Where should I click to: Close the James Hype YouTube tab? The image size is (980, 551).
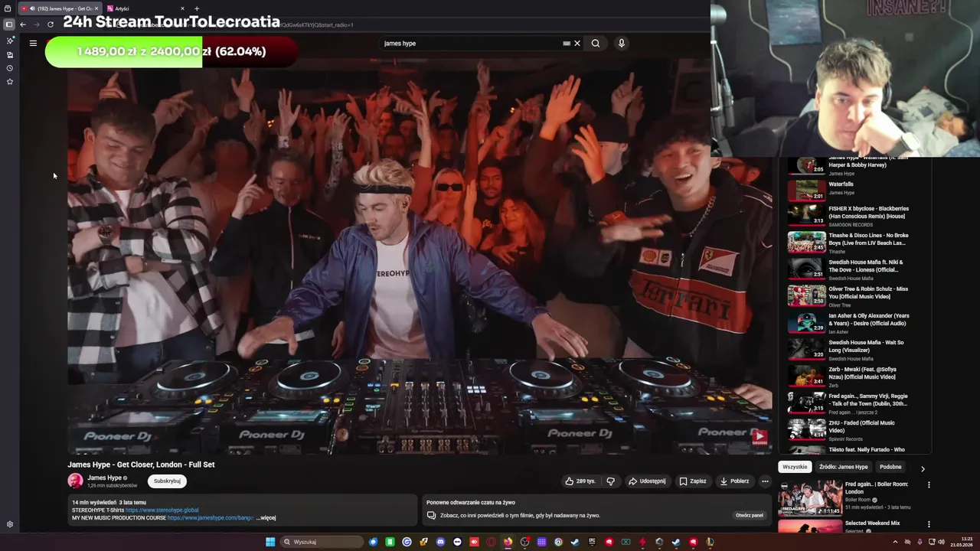96,8
